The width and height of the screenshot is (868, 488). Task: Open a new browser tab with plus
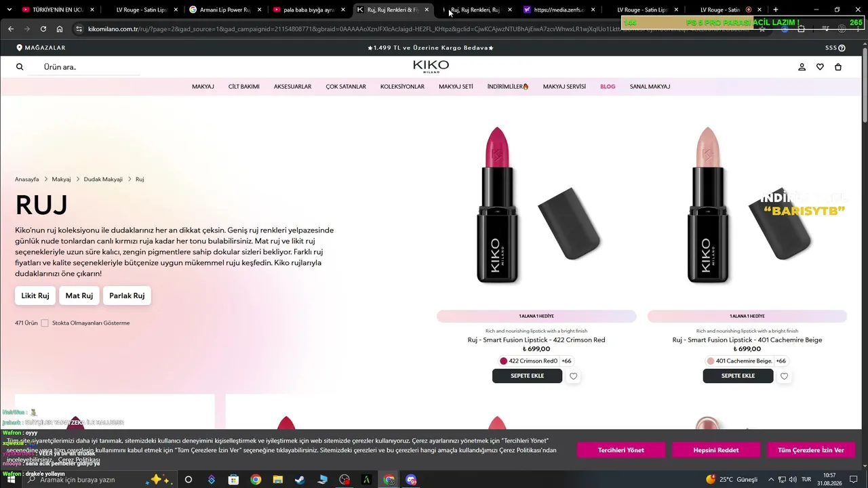[776, 9]
